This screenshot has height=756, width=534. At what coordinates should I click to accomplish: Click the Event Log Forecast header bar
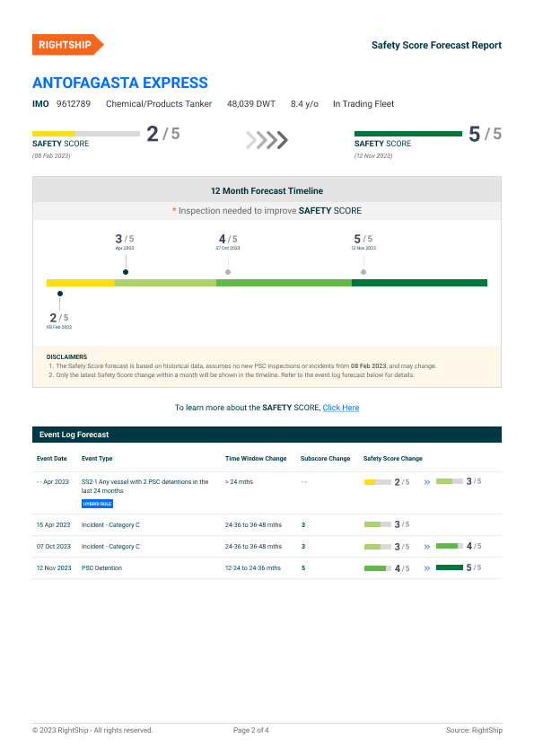click(267, 435)
